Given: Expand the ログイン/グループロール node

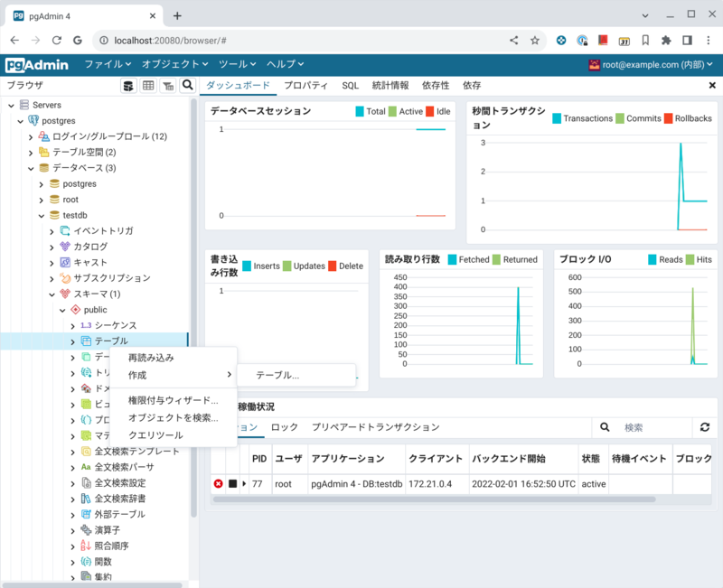Looking at the screenshot, I should [x=30, y=136].
